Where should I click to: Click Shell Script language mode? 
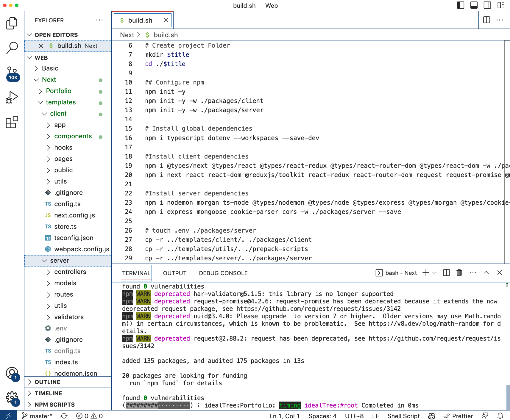coord(403,416)
